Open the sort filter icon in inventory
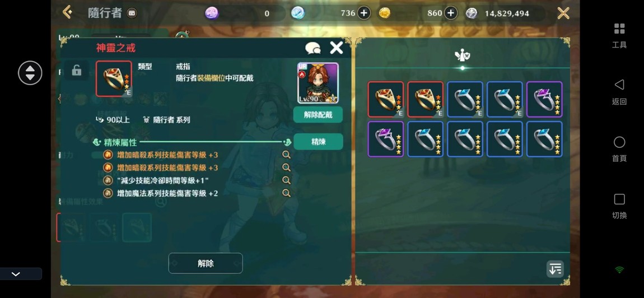The height and width of the screenshot is (298, 644). point(555,269)
